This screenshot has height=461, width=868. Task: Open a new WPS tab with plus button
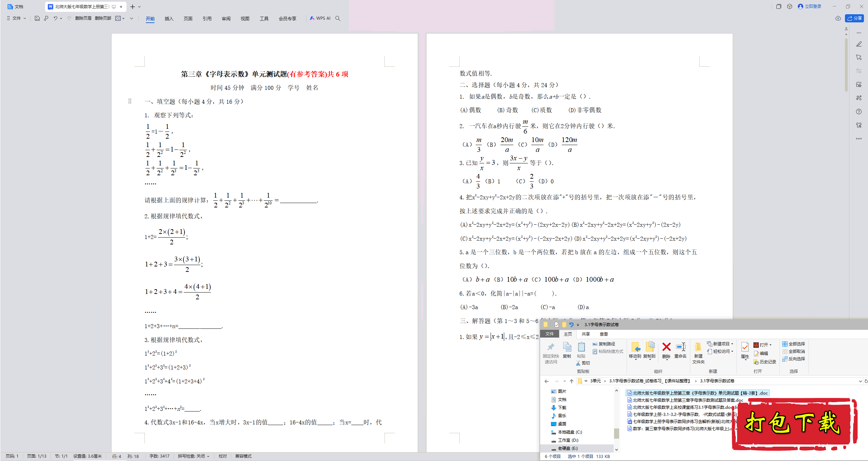pos(133,7)
